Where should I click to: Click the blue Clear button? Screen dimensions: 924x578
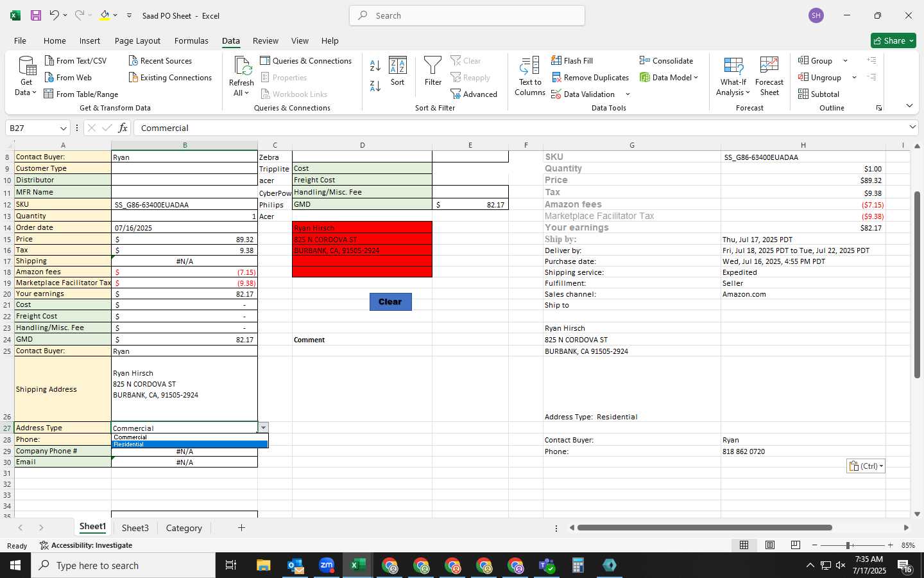point(390,301)
